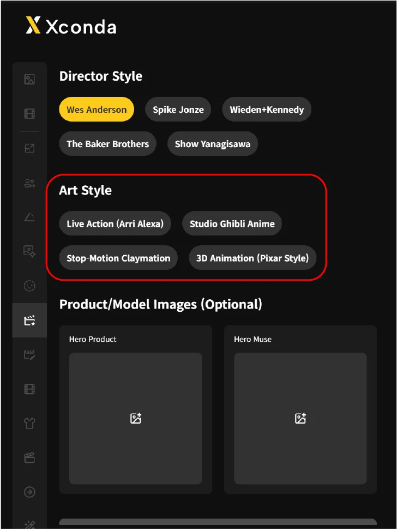Screen dimensions: 397x532
Task: Open the image tool in the sidebar
Action: tap(29, 80)
